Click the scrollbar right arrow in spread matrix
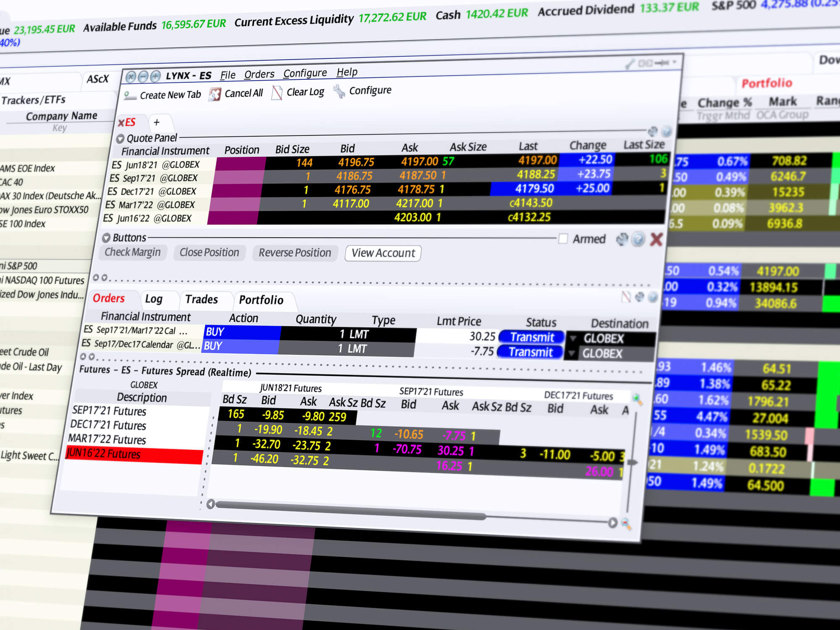 coord(613,523)
